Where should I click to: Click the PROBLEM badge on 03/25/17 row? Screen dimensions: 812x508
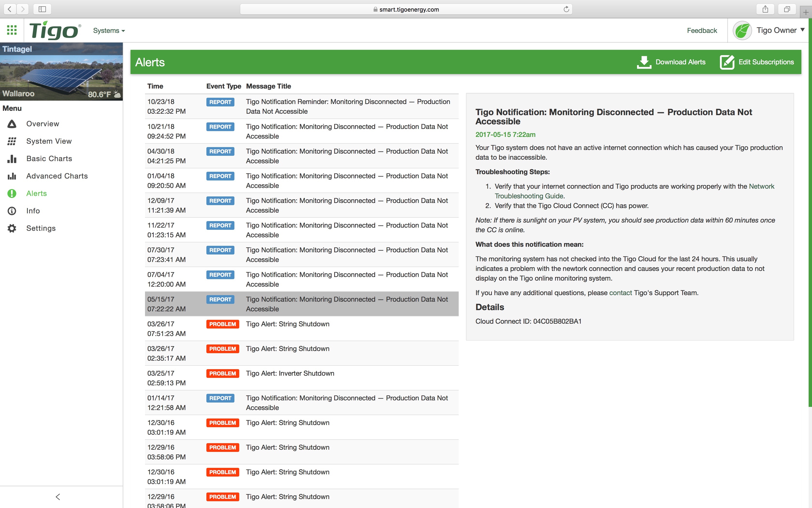[223, 374]
